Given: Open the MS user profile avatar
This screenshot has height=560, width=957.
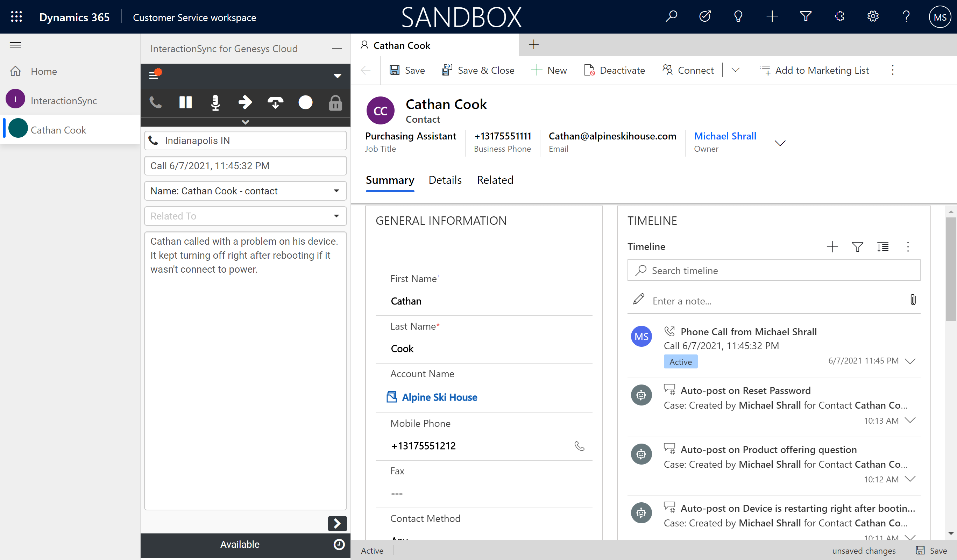Looking at the screenshot, I should click(x=940, y=17).
